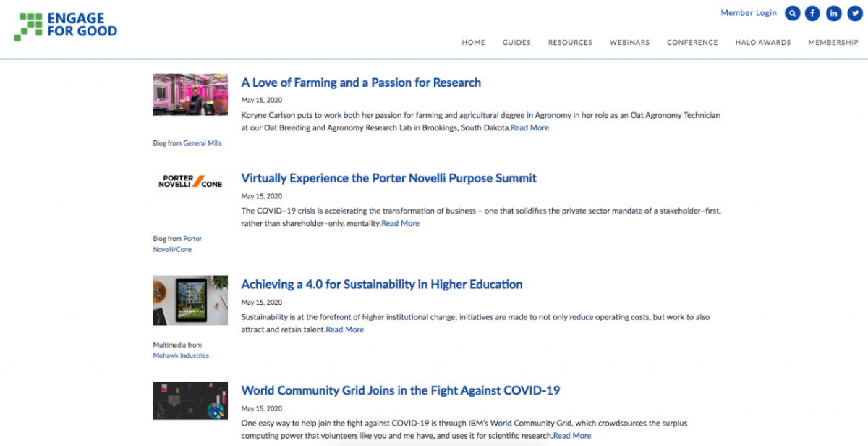The height and width of the screenshot is (446, 868).
Task: Click the search magnifier icon
Action: [x=793, y=13]
